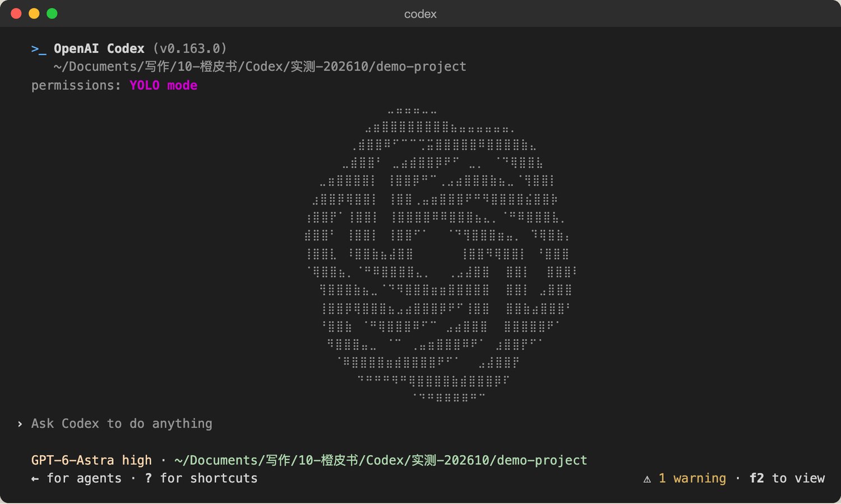Click the left arrow for agents hint

(x=35, y=479)
